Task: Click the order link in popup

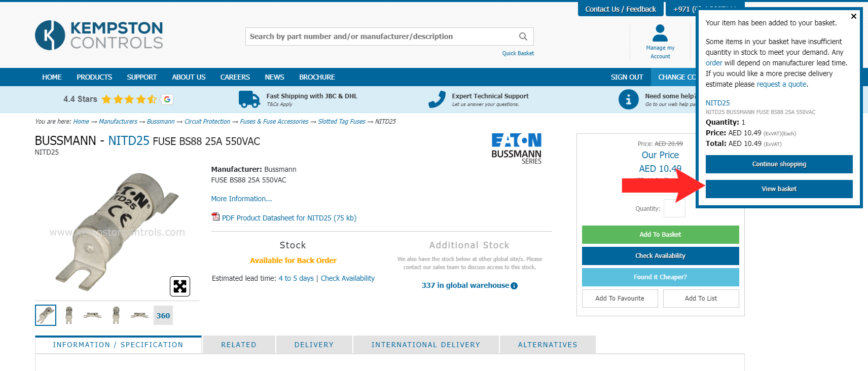Action: click(714, 63)
